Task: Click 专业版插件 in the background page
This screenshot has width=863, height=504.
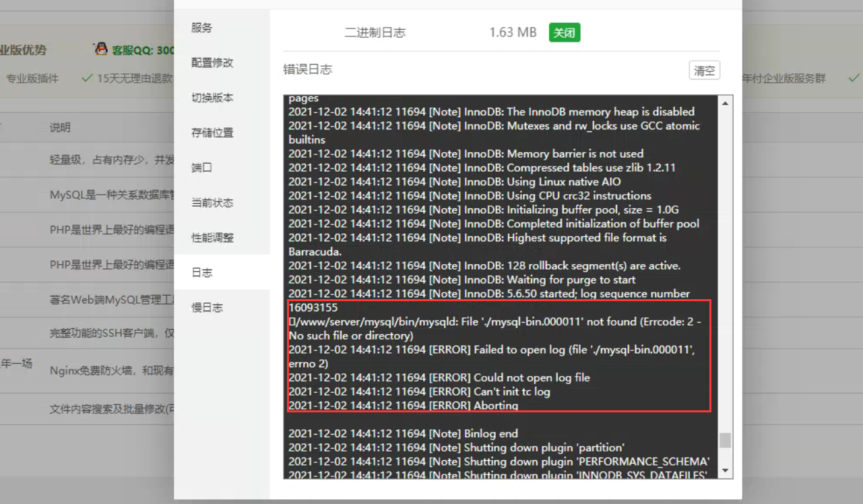Action: tap(32, 78)
